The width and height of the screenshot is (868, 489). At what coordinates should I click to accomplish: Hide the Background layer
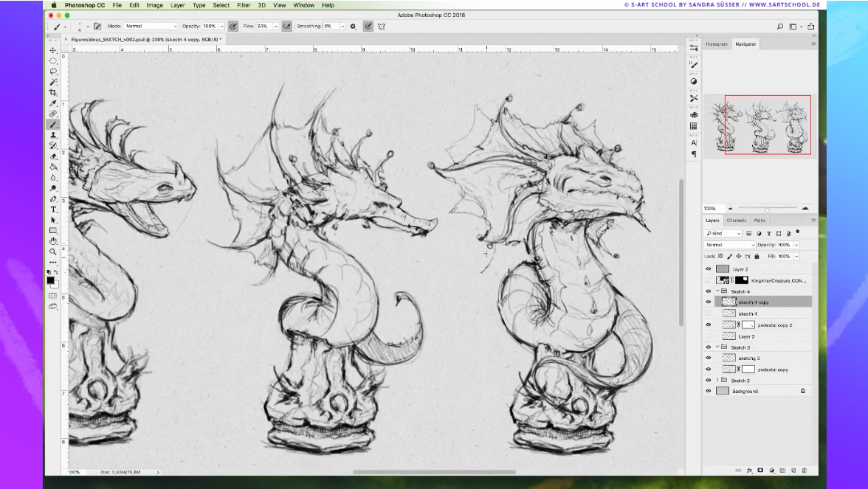pyautogui.click(x=708, y=391)
